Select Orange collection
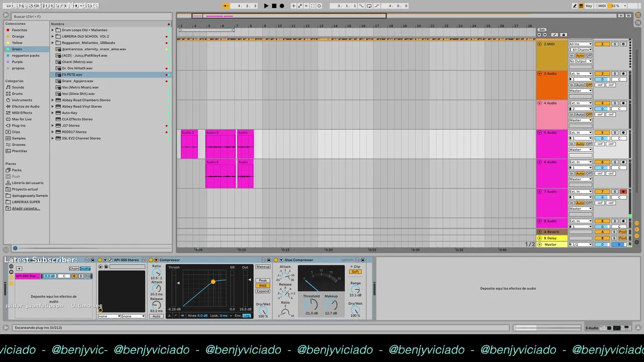The height and width of the screenshot is (362, 644). (18, 37)
